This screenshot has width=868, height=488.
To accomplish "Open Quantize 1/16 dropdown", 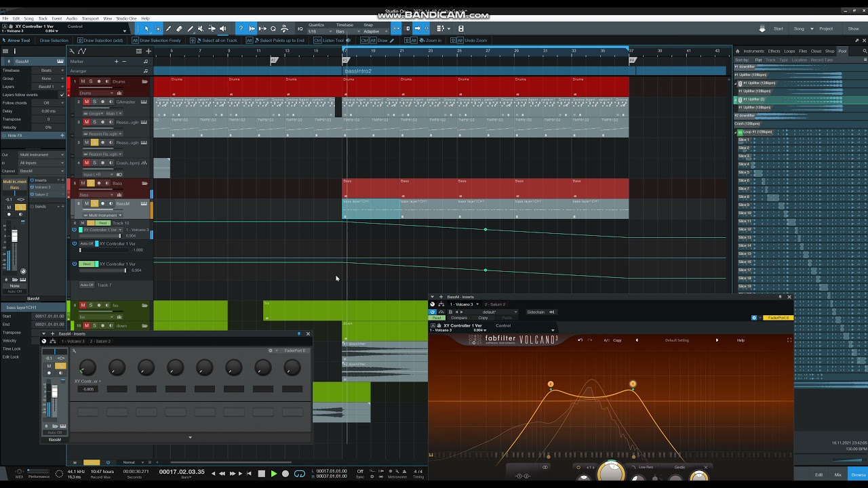I will tap(321, 31).
